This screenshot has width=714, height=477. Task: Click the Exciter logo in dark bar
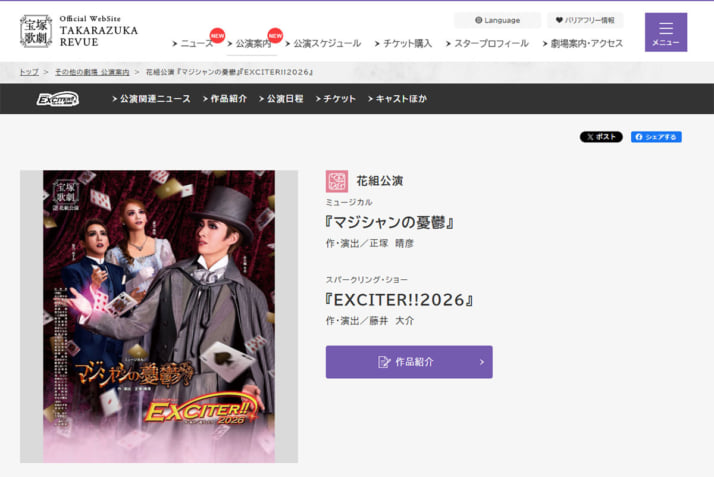tap(58, 99)
